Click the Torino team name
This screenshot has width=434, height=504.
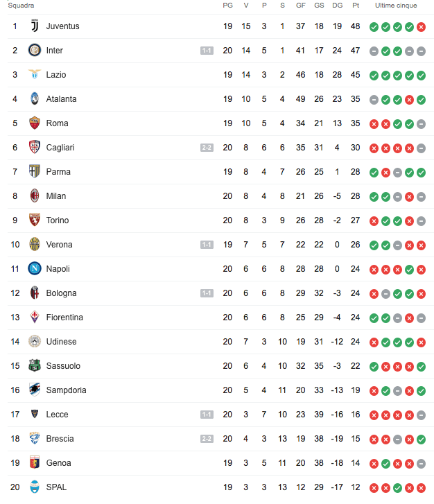tap(58, 220)
